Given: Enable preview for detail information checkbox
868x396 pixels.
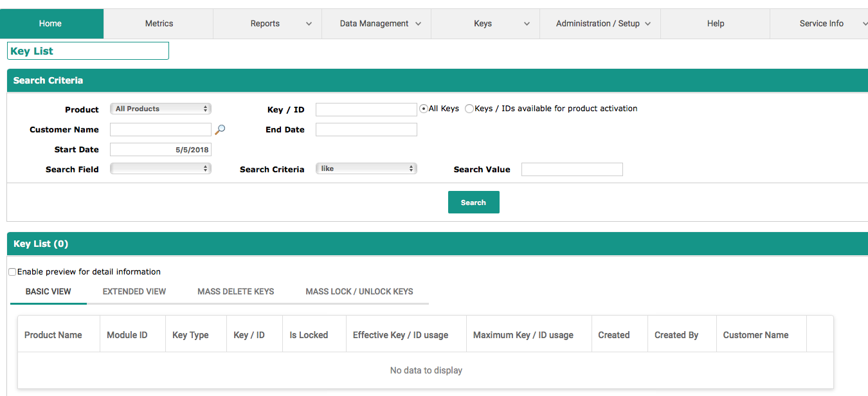Looking at the screenshot, I should tap(12, 272).
